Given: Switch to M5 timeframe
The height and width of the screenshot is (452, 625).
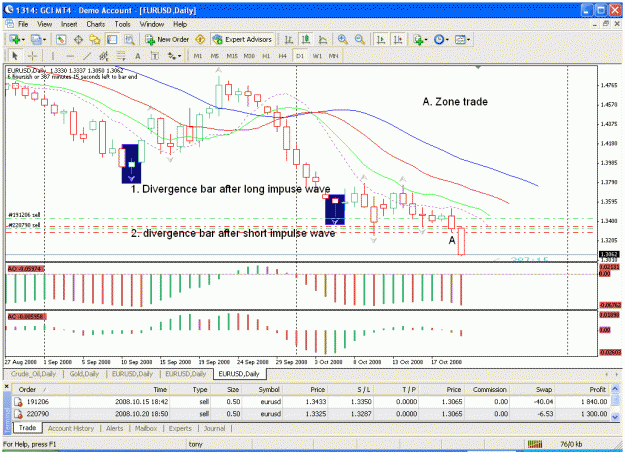Looking at the screenshot, I should pyautogui.click(x=215, y=56).
